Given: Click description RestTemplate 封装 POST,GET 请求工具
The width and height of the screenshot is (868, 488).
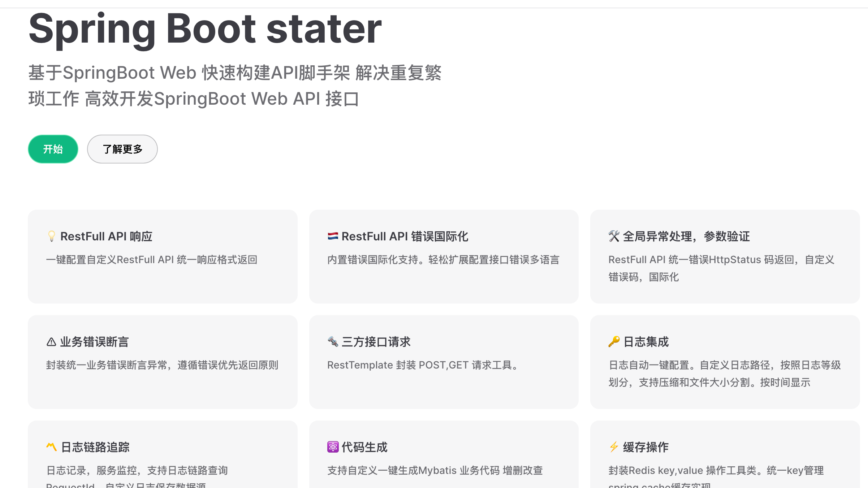Looking at the screenshot, I should click(423, 365).
